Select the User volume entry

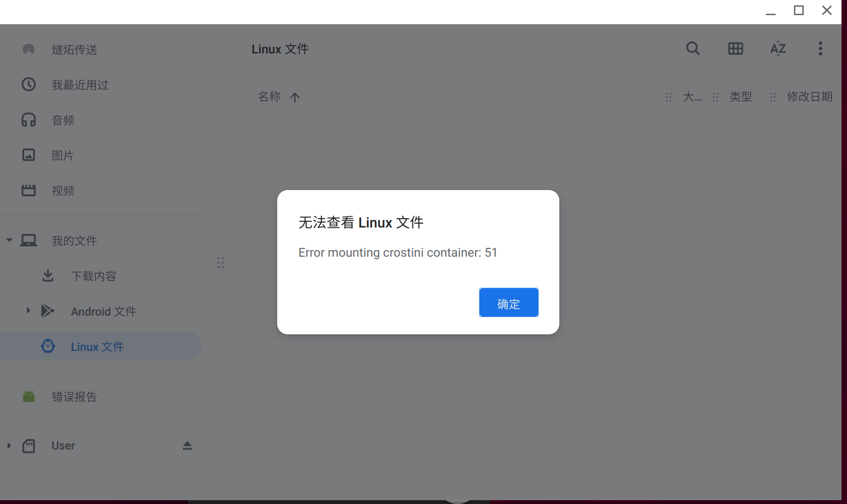(x=63, y=445)
